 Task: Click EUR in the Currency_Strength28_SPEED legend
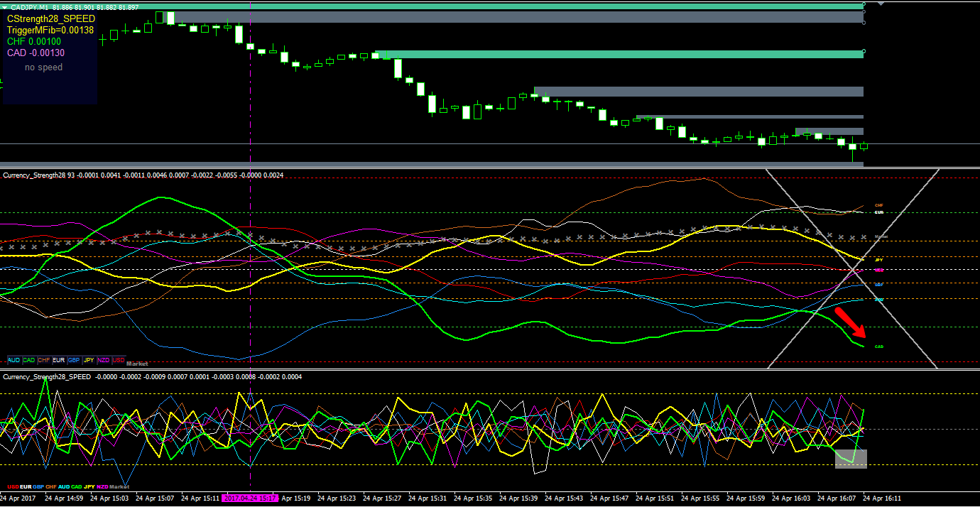(26, 487)
